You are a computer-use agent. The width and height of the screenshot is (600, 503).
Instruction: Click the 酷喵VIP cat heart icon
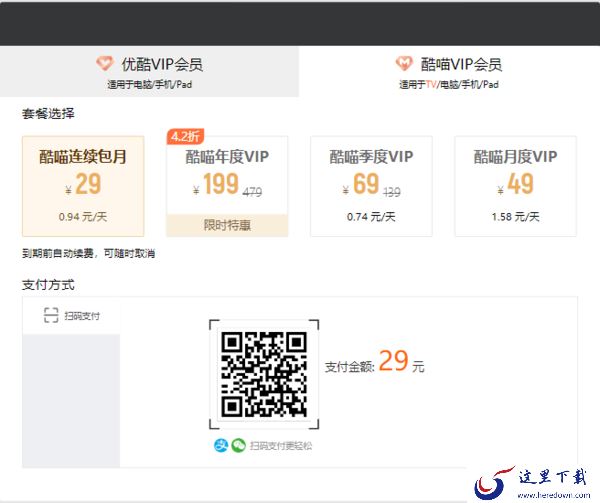tap(404, 63)
